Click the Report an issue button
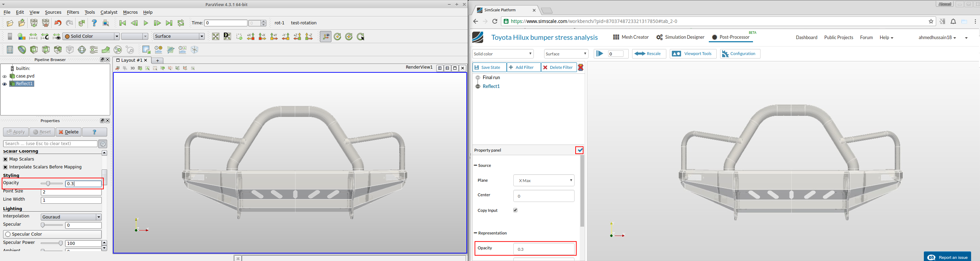Screen dimensions: 980x261 (x=947, y=257)
